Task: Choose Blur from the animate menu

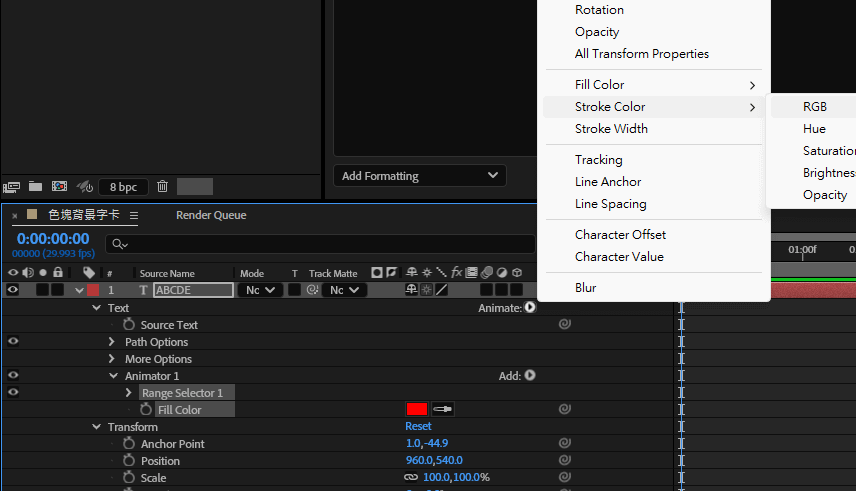Action: pos(586,288)
